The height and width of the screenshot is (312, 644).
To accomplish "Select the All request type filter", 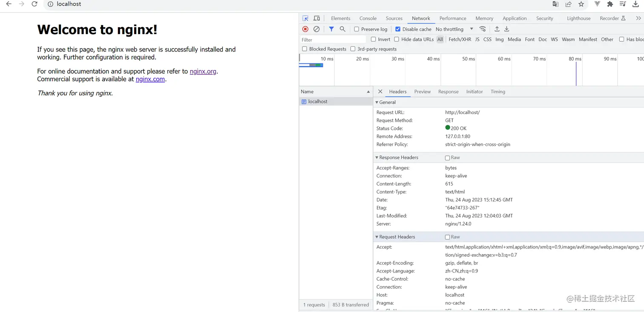I will point(440,39).
